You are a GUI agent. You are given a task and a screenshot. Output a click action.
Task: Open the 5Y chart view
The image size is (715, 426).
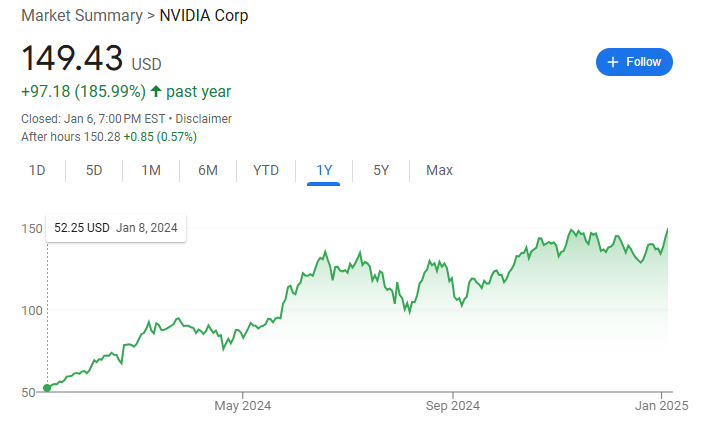click(x=381, y=170)
